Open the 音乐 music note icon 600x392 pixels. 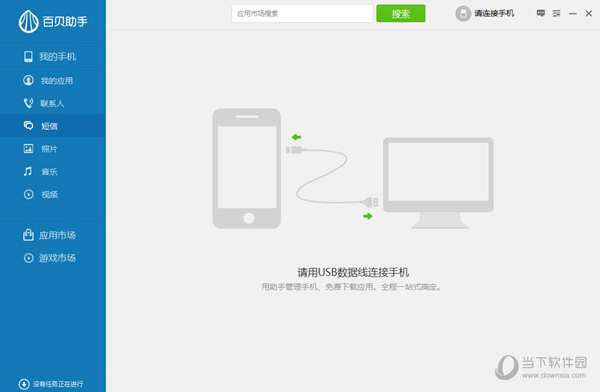tap(28, 171)
